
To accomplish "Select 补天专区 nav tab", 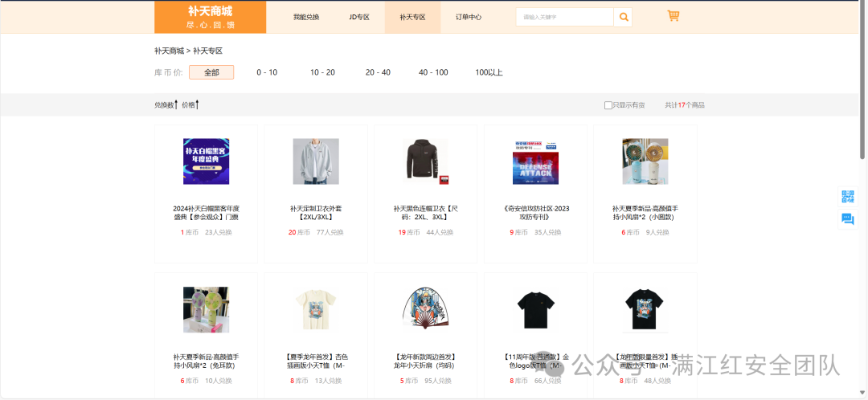I will point(412,17).
